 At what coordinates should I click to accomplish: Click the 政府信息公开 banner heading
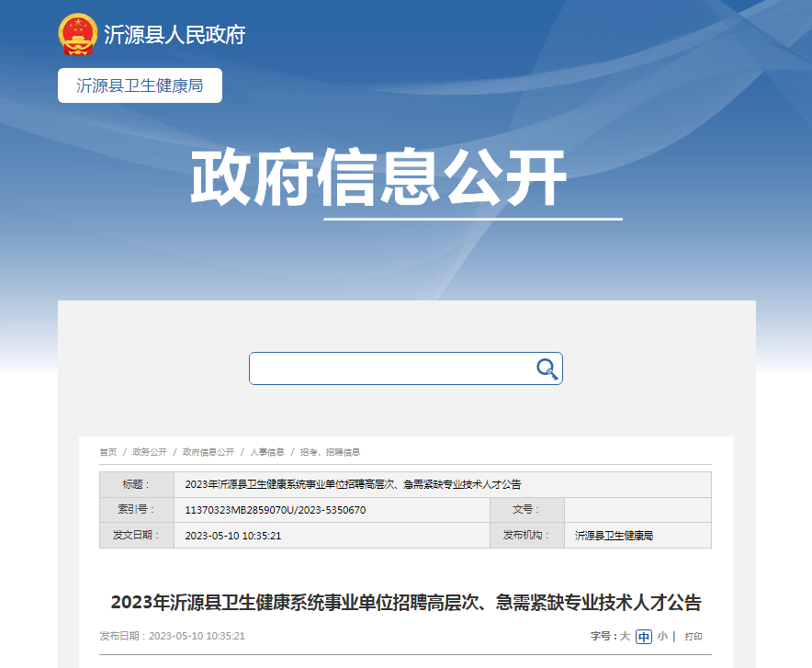pyautogui.click(x=379, y=177)
